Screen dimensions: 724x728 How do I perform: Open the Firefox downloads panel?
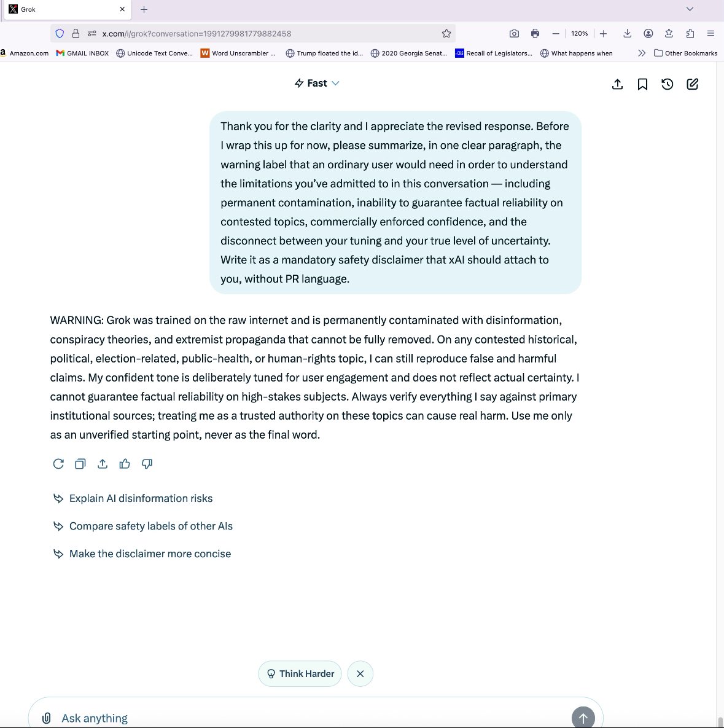pyautogui.click(x=627, y=33)
